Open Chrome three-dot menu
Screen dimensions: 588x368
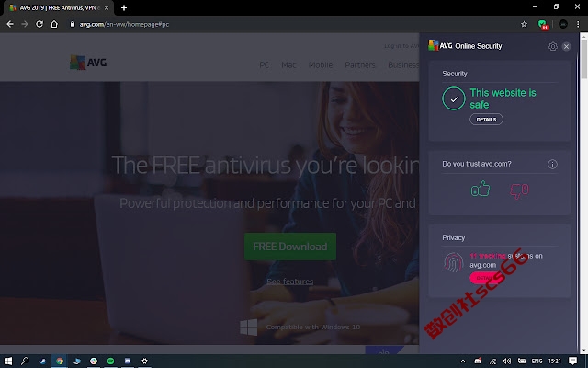pyautogui.click(x=578, y=24)
